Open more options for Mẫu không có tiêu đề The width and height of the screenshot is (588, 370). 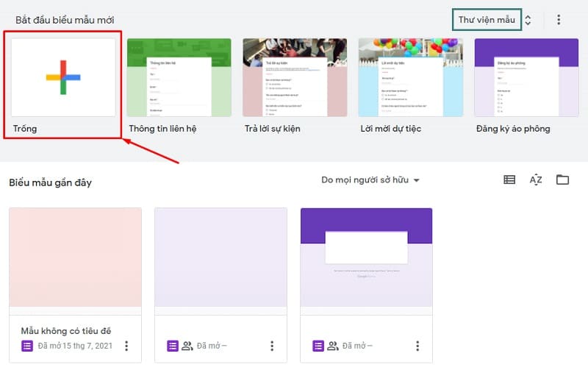pyautogui.click(x=126, y=346)
